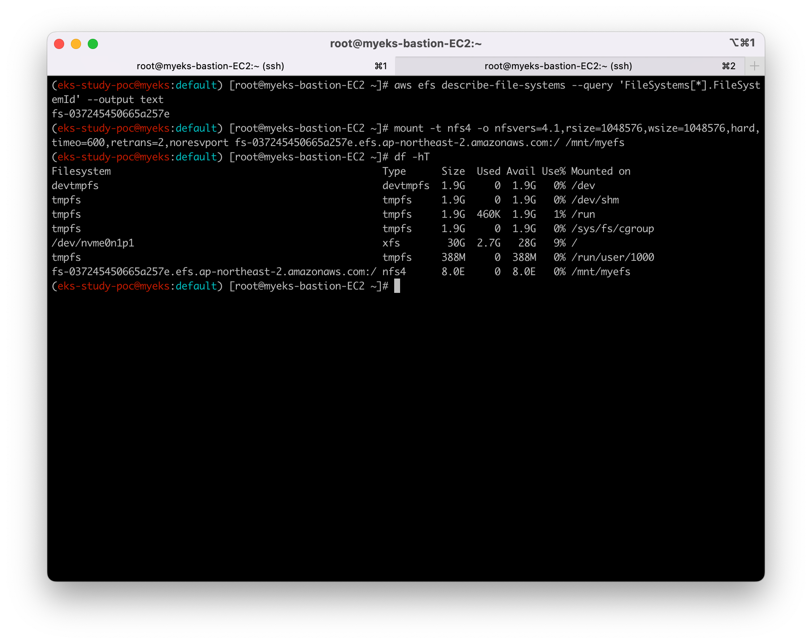Click the nfs4 type in the last df row

[394, 272]
